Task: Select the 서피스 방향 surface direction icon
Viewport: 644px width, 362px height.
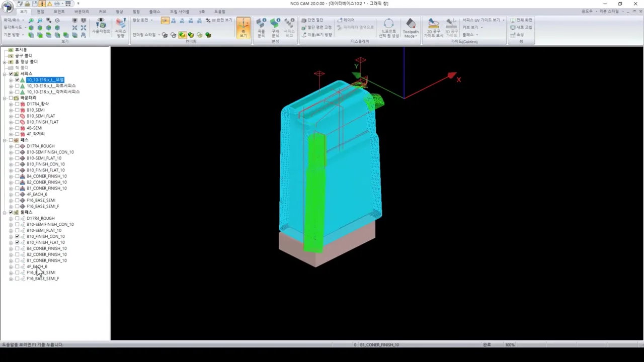Action: click(x=121, y=28)
